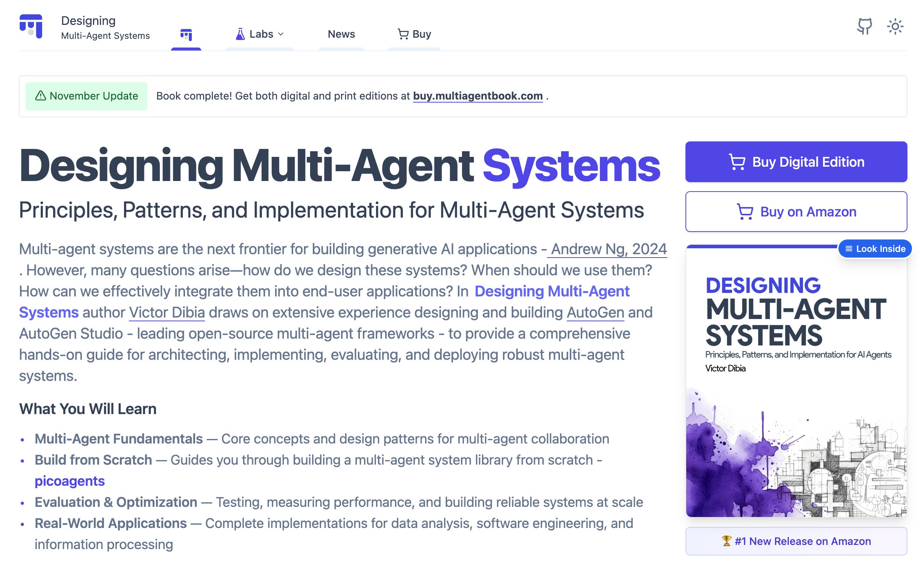The height and width of the screenshot is (577, 924).
Task: Follow the Andrew Ng, 2024 link
Action: pyautogui.click(x=608, y=249)
